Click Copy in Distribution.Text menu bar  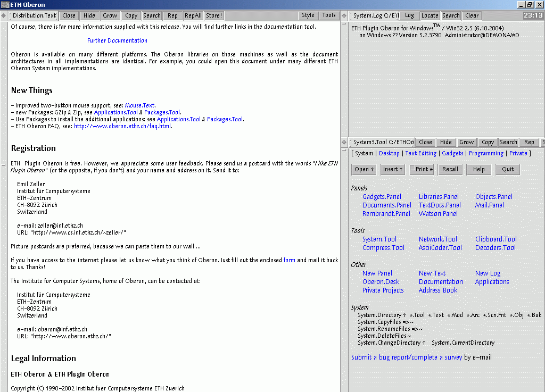pos(131,15)
